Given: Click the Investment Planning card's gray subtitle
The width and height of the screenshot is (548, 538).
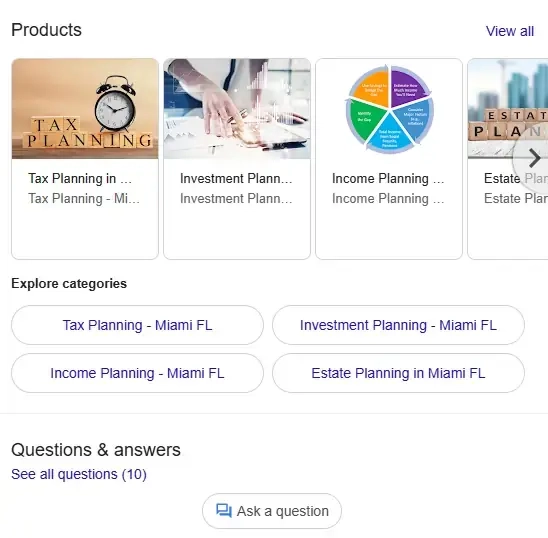Looking at the screenshot, I should (236, 199).
